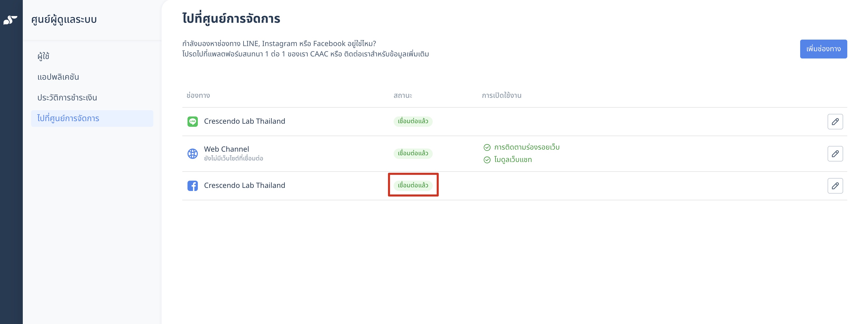Screen dimensions: 868x324
Task: Click the LINE channel icon
Action: (192, 122)
